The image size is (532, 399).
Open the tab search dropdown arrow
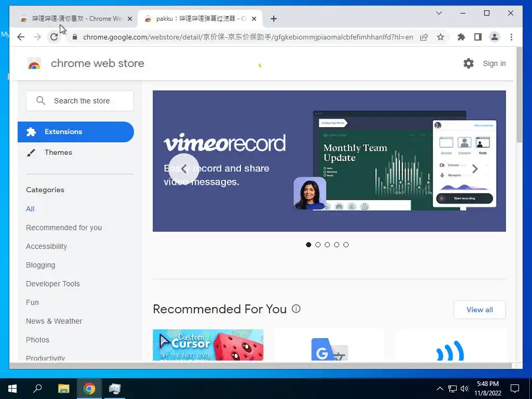(x=438, y=13)
